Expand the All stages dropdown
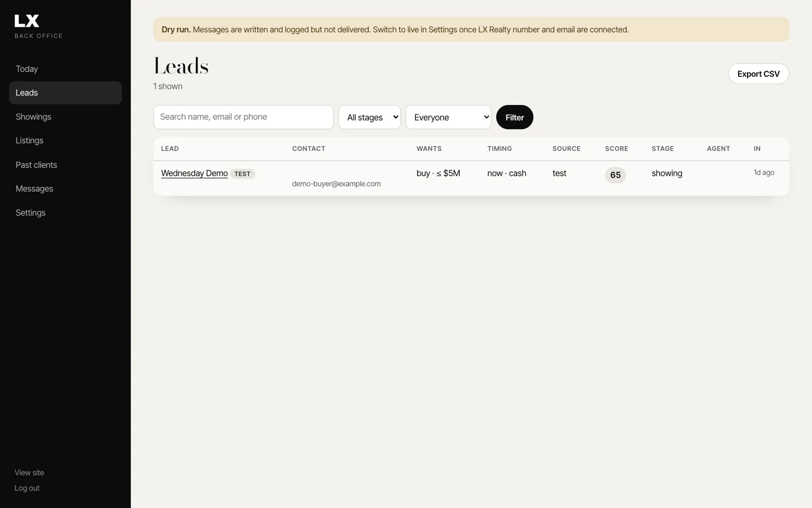 pos(369,117)
